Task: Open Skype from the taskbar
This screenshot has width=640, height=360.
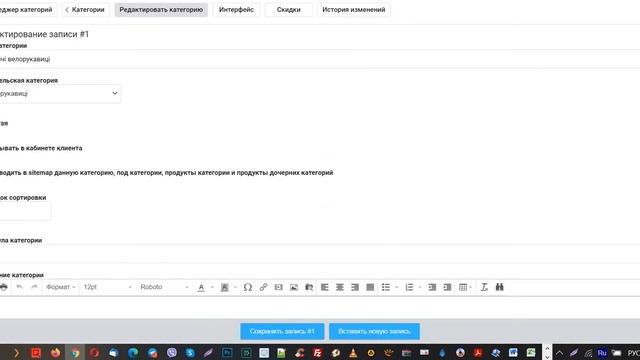Action: click(190, 353)
